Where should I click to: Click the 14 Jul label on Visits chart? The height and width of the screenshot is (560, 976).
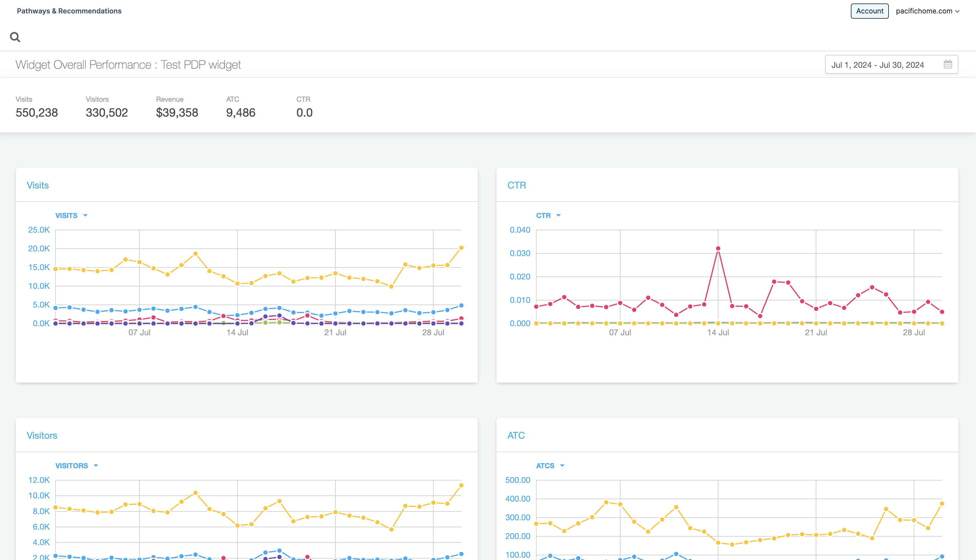point(237,332)
